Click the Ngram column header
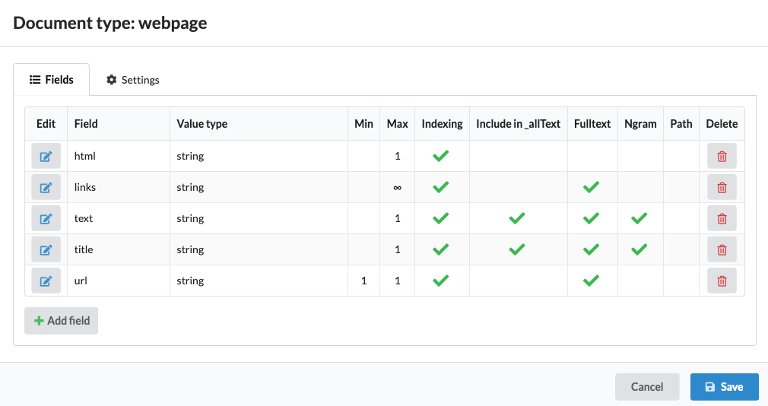 pyautogui.click(x=640, y=124)
